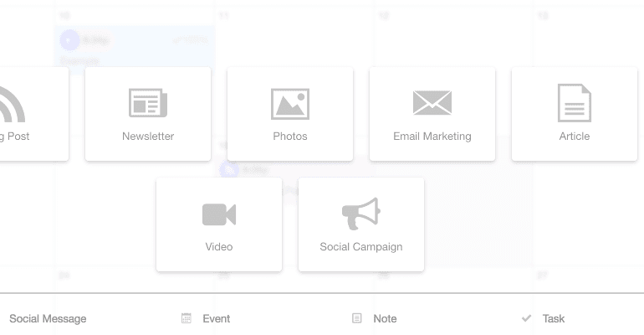Select Task in the bottom bar
The width and height of the screenshot is (644, 335).
point(553,318)
